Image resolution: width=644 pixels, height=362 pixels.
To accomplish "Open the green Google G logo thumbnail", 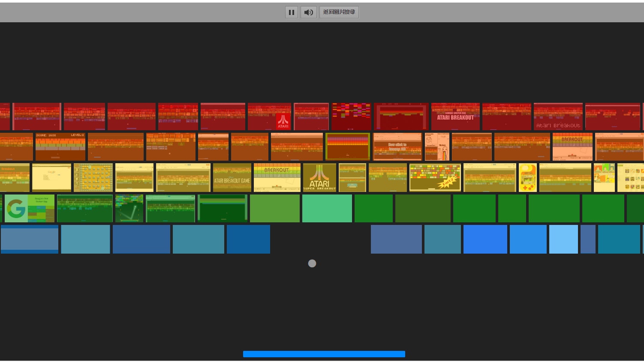I will pos(30,208).
